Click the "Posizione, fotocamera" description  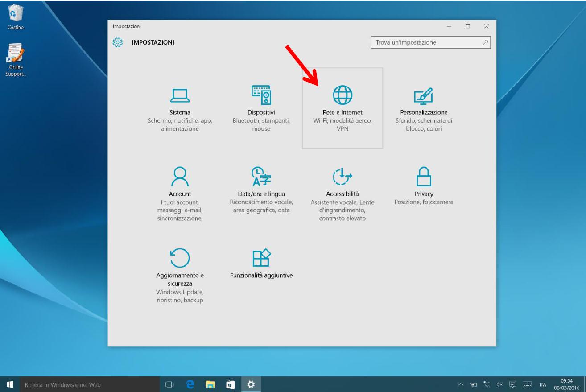click(x=424, y=202)
